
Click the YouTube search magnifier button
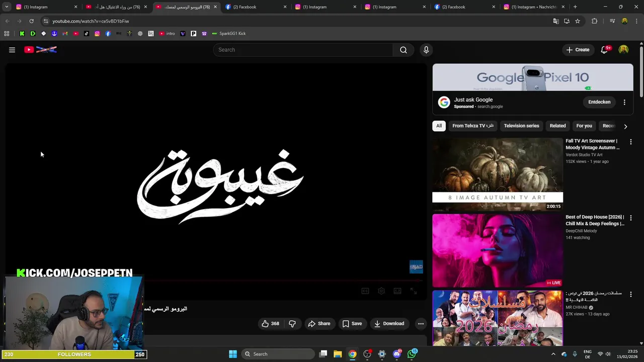point(404,50)
